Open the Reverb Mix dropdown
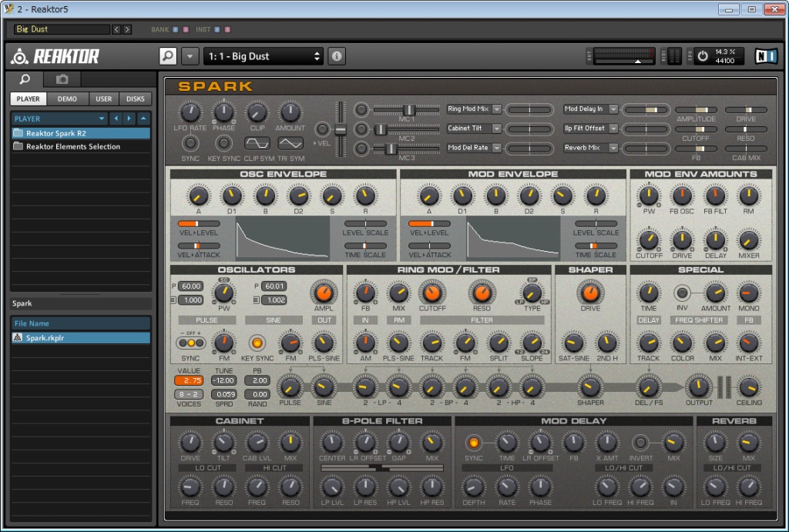 591,148
